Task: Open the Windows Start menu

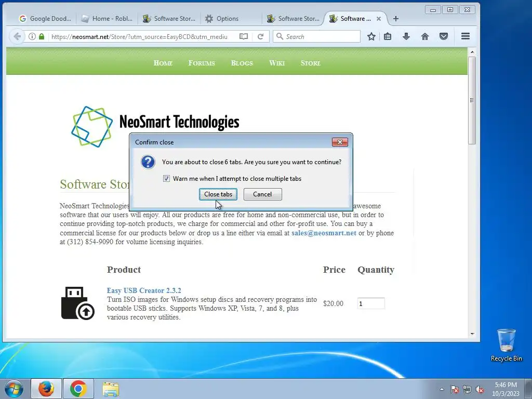Action: 14,389
